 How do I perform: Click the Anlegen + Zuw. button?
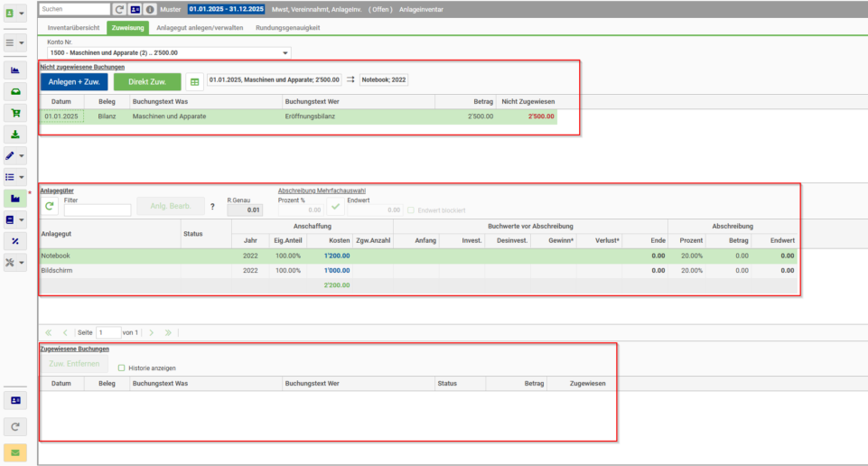(x=74, y=82)
